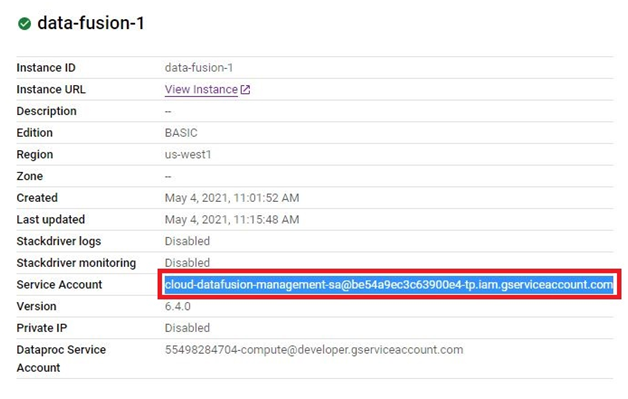Screen dimensions: 628x399
Task: Click the Zone row label
Action: (x=30, y=176)
